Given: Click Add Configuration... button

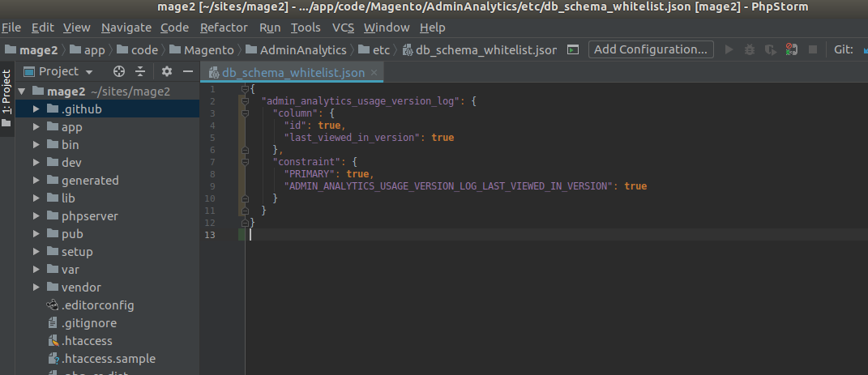Looking at the screenshot, I should coord(651,49).
